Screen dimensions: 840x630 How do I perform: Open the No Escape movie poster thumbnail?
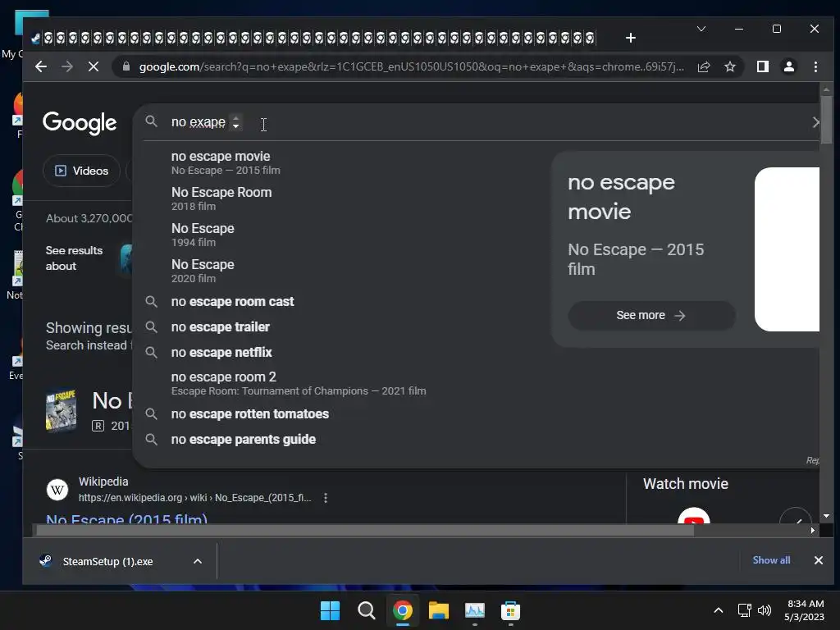click(x=61, y=410)
